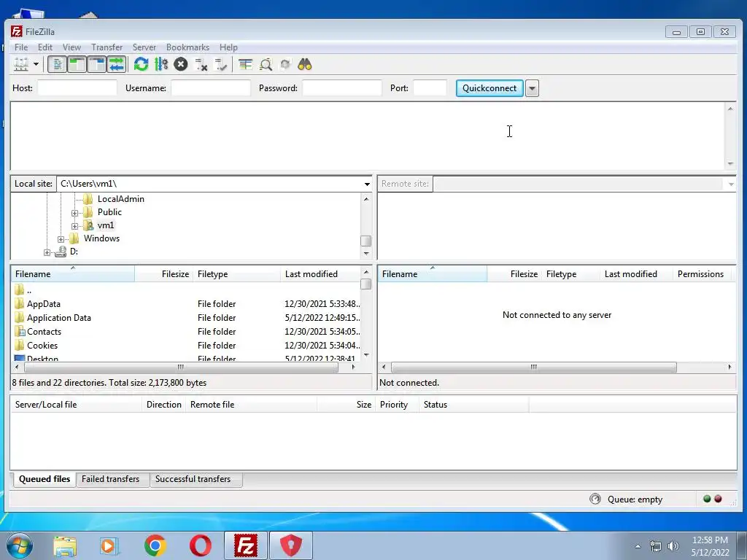Image resolution: width=747 pixels, height=560 pixels.
Task: Open Google Chrome from taskbar
Action: (155, 545)
